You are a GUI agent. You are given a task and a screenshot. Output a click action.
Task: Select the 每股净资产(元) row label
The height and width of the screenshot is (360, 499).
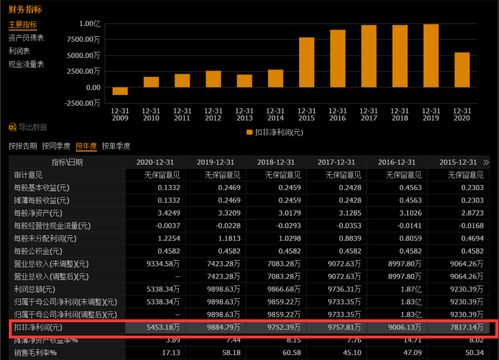(38, 213)
